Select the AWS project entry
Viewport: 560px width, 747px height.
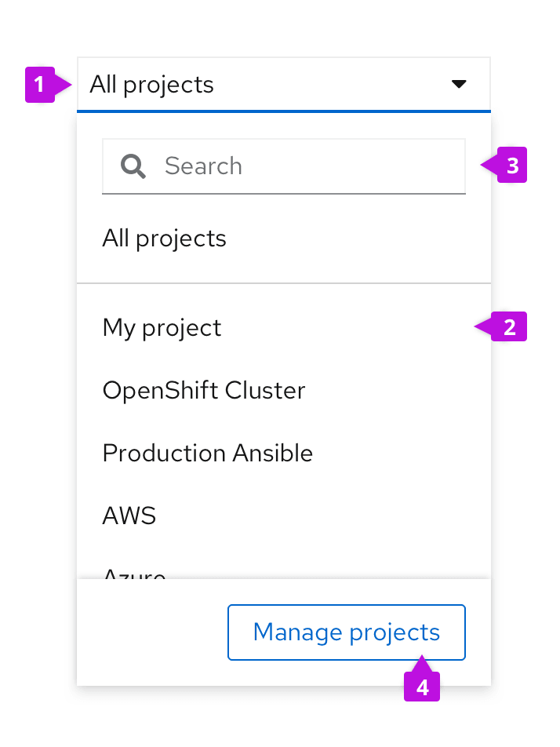129,516
